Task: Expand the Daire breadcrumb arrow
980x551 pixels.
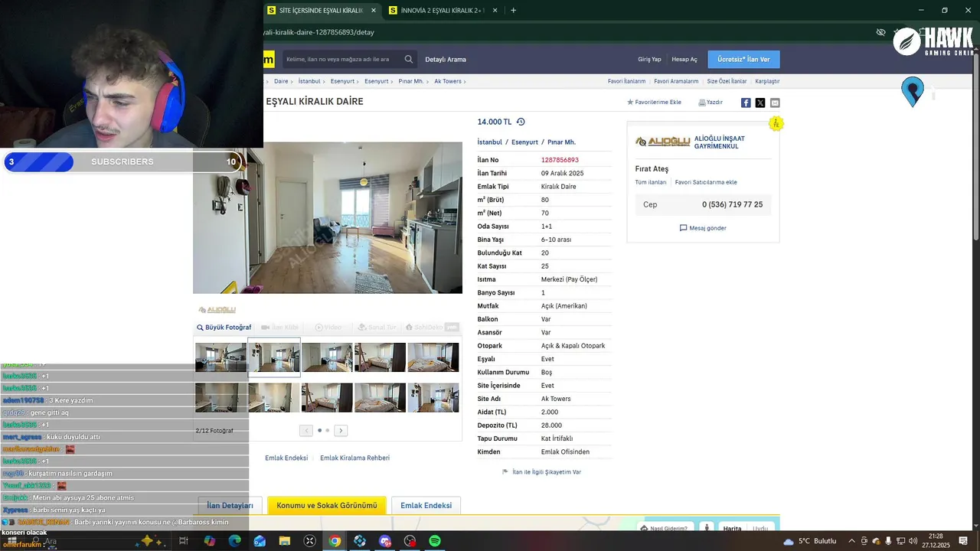Action: point(292,81)
